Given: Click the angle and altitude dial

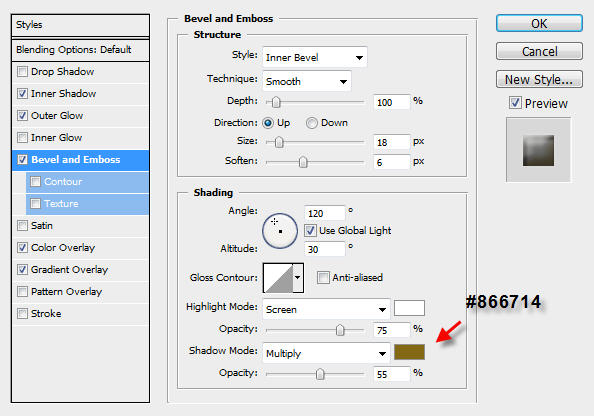Looking at the screenshot, I should (280, 231).
